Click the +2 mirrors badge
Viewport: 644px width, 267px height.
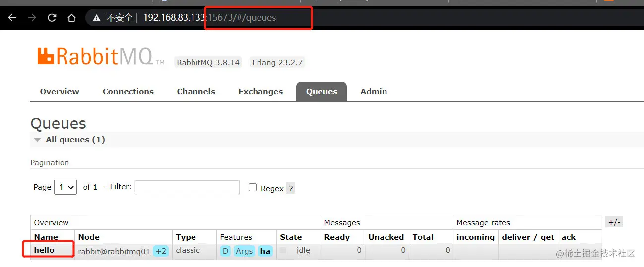tap(161, 251)
